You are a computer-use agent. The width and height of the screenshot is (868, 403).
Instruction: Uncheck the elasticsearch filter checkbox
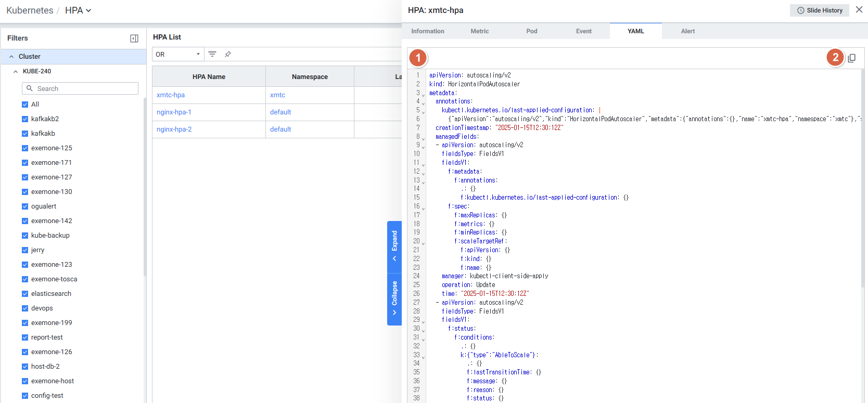pos(25,294)
